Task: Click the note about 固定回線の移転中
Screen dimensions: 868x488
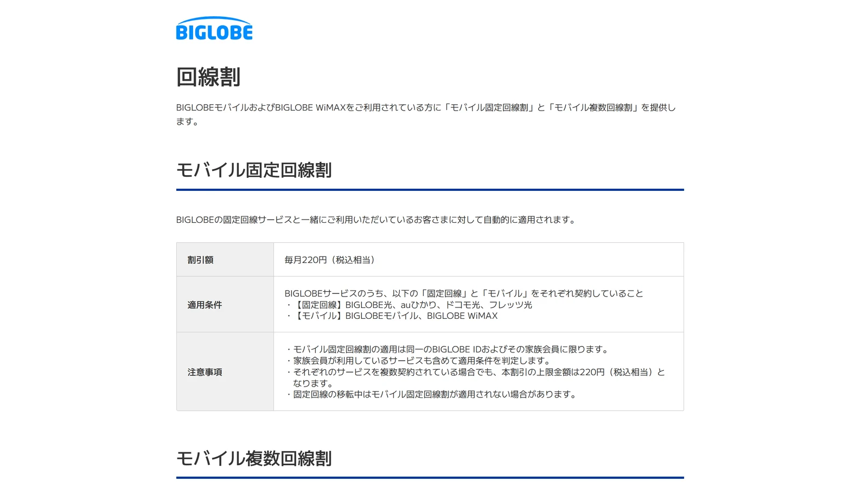Action: (432, 395)
